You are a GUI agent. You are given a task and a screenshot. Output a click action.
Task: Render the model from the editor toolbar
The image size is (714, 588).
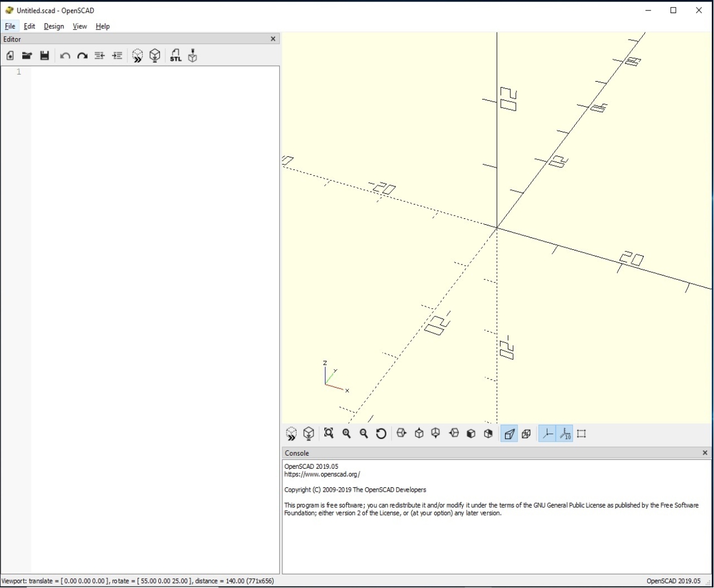[155, 56]
